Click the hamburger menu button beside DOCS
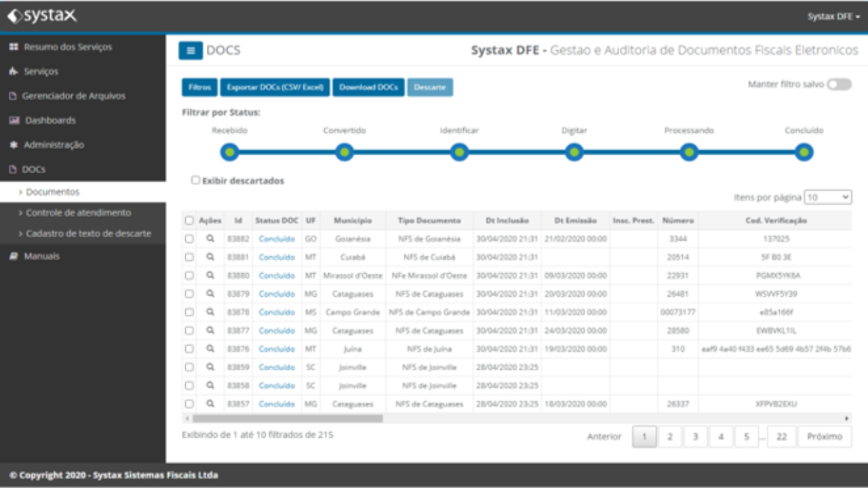This screenshot has height=488, width=868. 191,51
